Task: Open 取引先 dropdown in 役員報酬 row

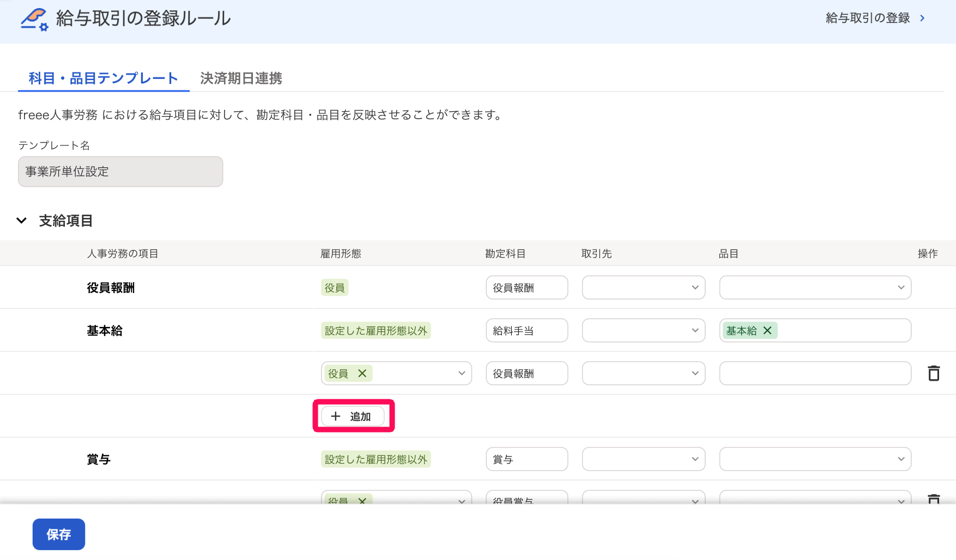Action: 644,288
